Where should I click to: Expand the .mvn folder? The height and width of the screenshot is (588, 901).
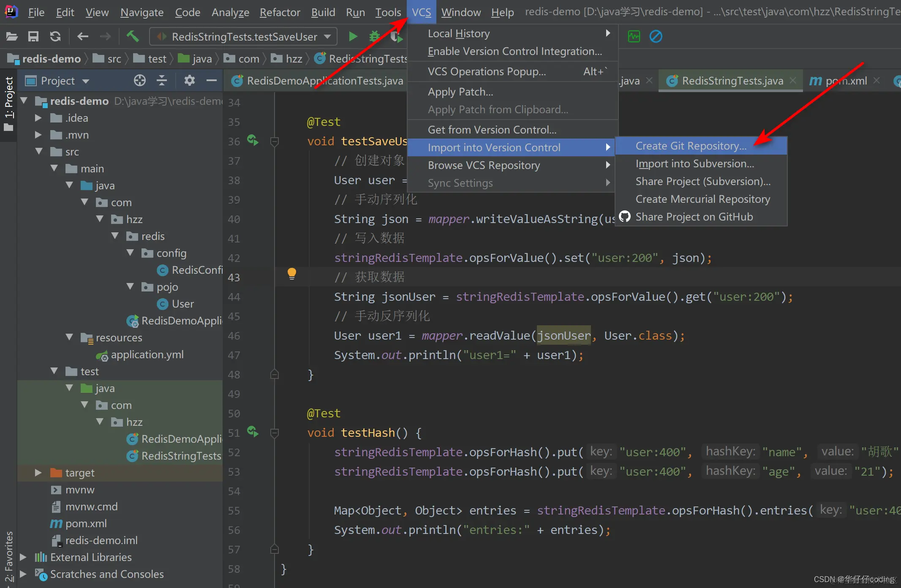point(38,135)
